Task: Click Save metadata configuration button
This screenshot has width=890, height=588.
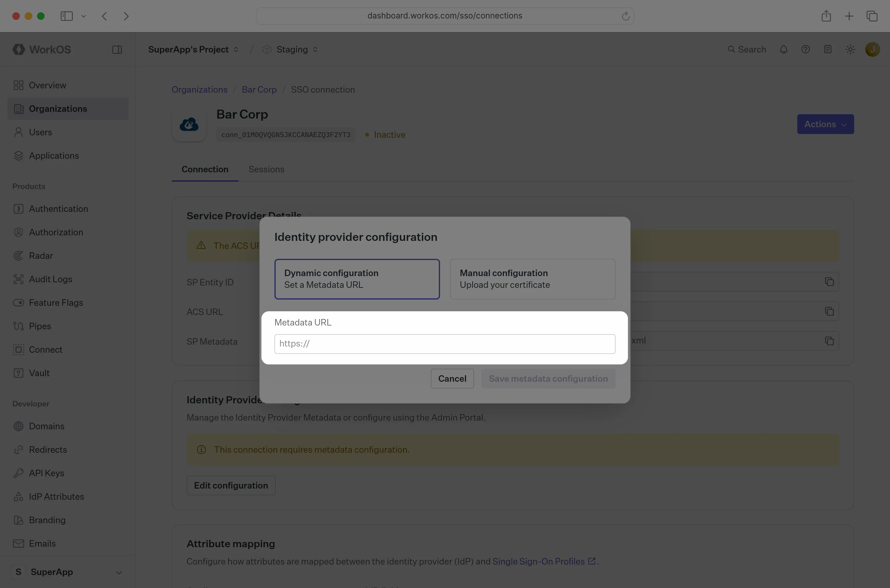Action: coord(548,379)
